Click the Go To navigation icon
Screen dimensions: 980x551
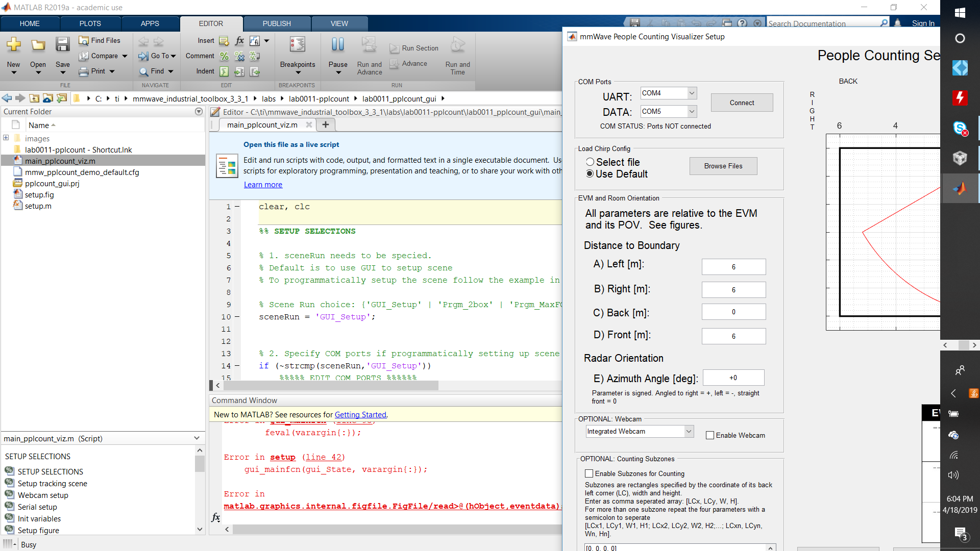tap(143, 56)
